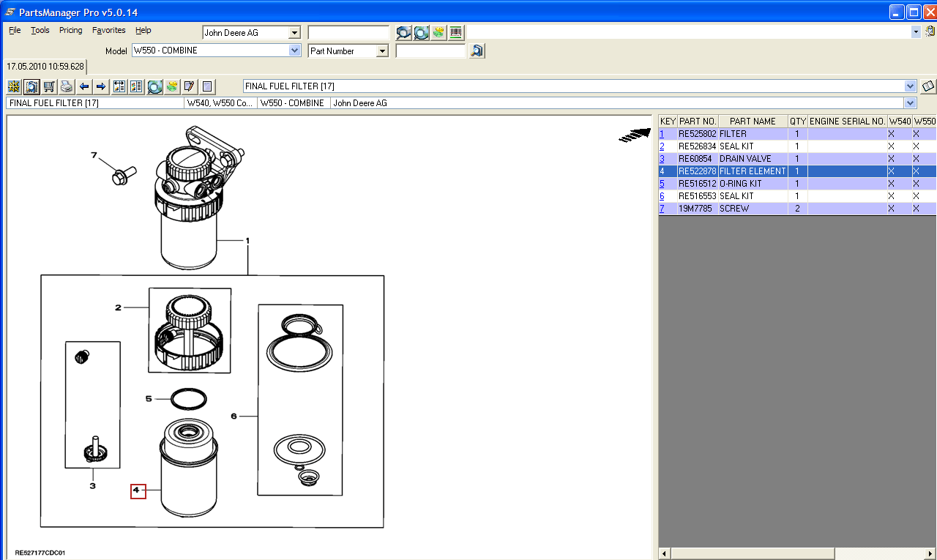Open the Pricing menu
937x560 pixels.
point(71,31)
